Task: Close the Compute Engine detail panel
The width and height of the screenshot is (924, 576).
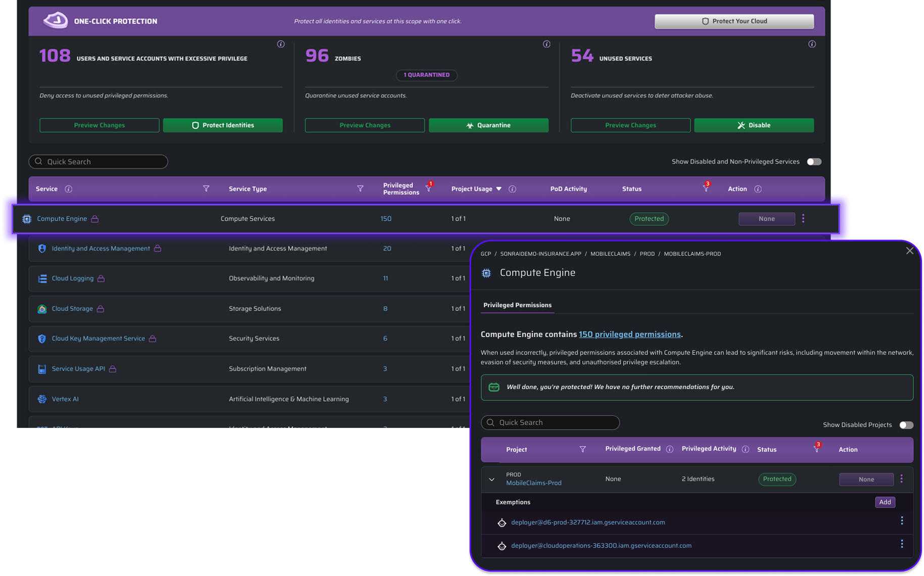Action: point(909,251)
